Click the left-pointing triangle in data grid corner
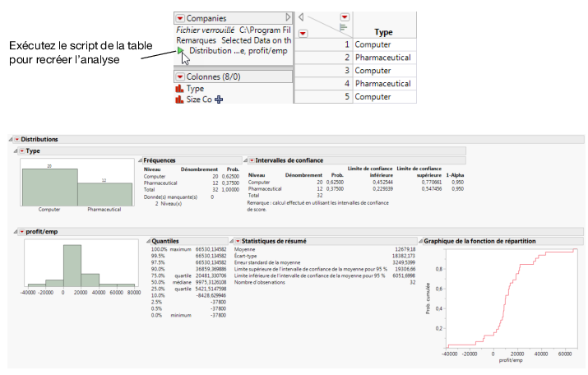Screen dimensions: 588x375 tap(301, 17)
